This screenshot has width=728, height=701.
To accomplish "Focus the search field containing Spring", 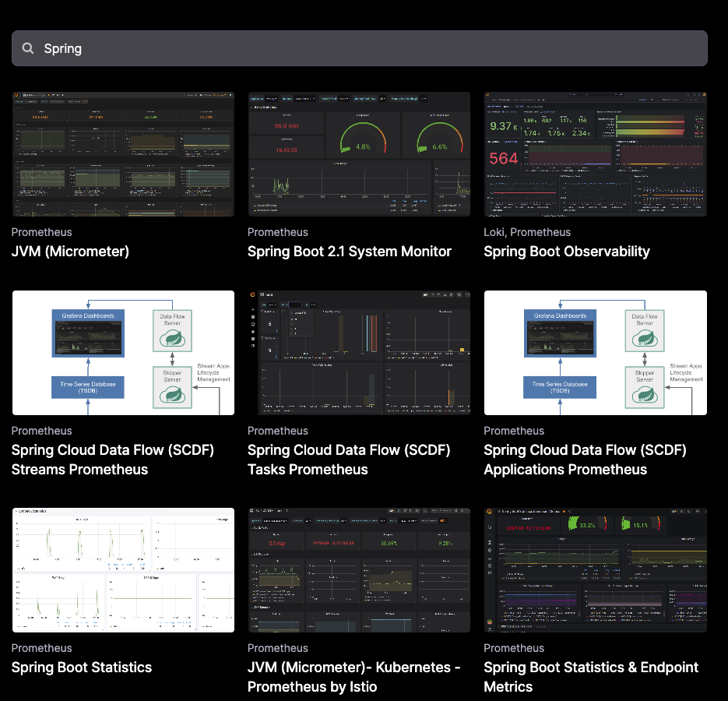I will point(360,48).
